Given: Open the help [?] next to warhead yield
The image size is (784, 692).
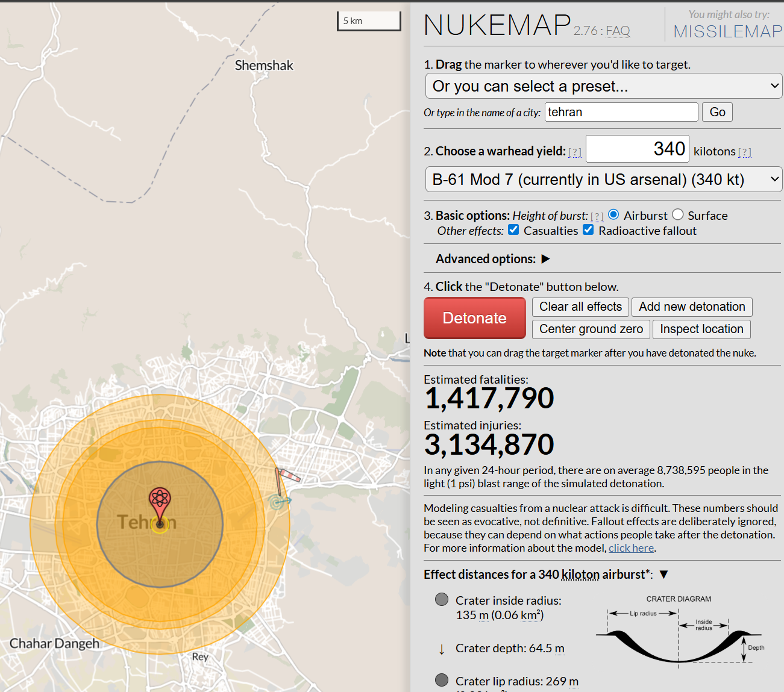Looking at the screenshot, I should click(575, 152).
